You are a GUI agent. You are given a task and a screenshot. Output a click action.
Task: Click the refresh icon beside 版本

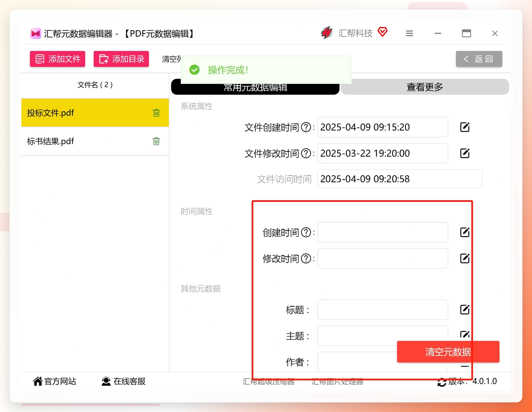442,382
